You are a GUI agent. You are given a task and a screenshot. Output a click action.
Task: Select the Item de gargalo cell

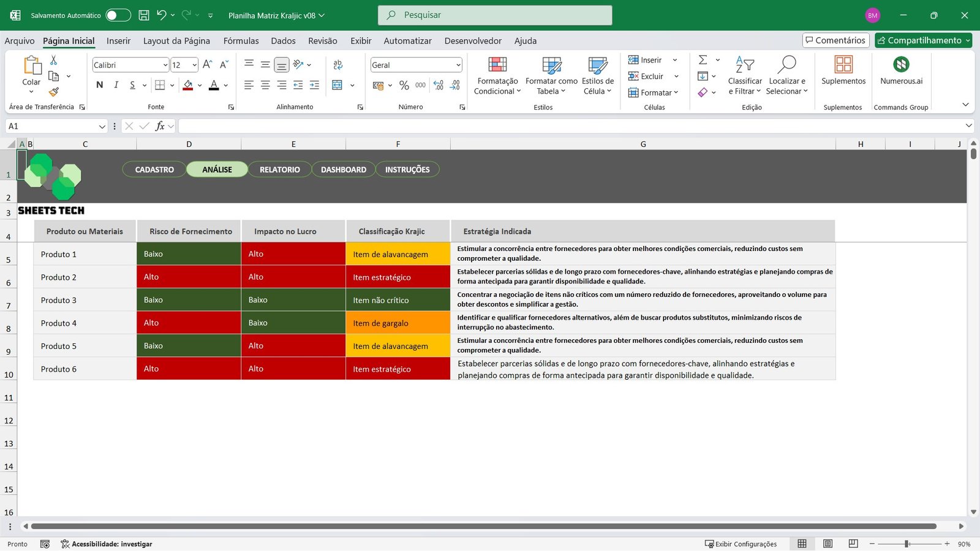(x=398, y=323)
